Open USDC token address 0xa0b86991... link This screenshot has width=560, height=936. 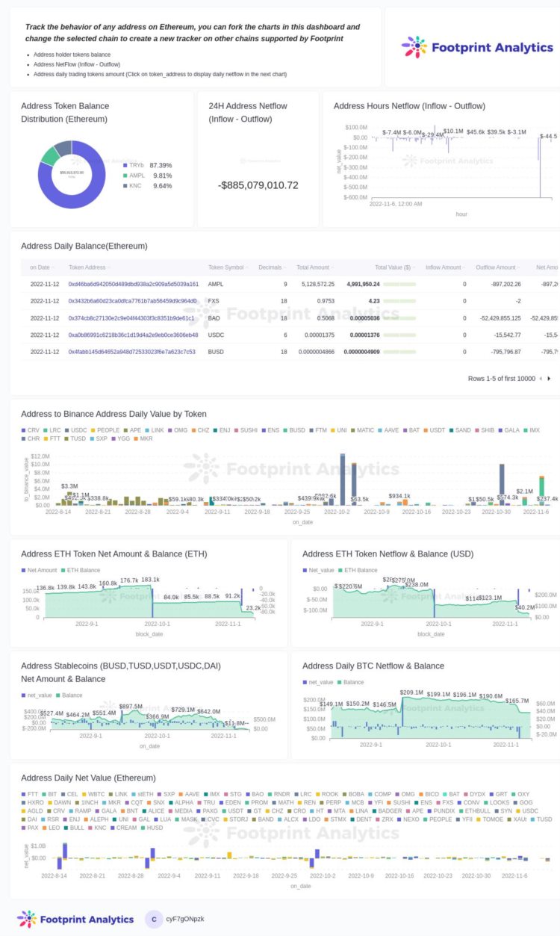click(x=133, y=335)
